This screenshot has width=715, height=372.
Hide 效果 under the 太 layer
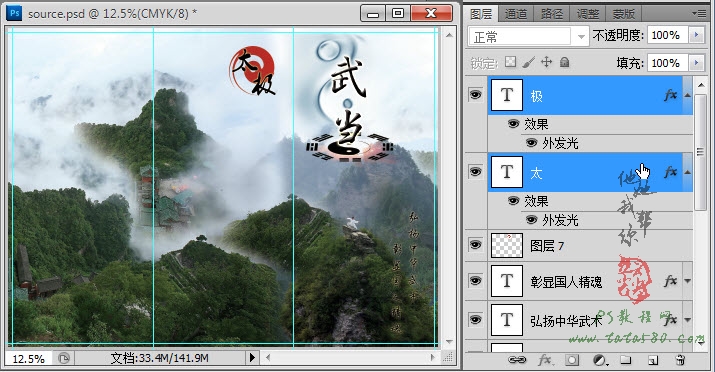click(513, 201)
